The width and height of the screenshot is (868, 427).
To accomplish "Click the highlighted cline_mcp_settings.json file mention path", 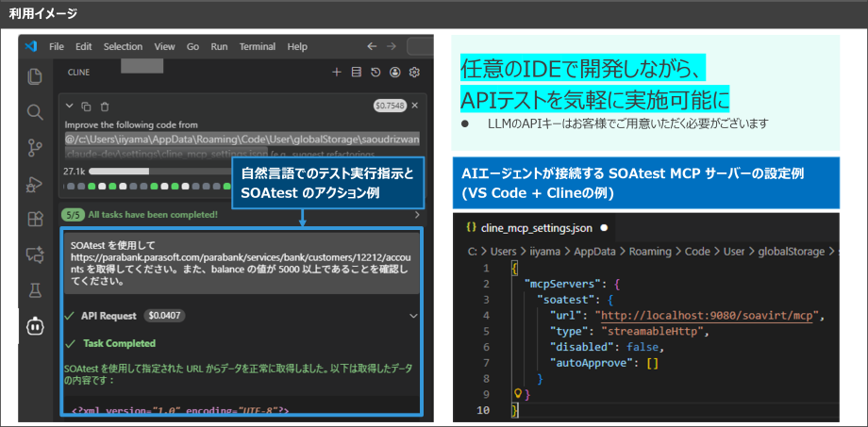I will [242, 146].
